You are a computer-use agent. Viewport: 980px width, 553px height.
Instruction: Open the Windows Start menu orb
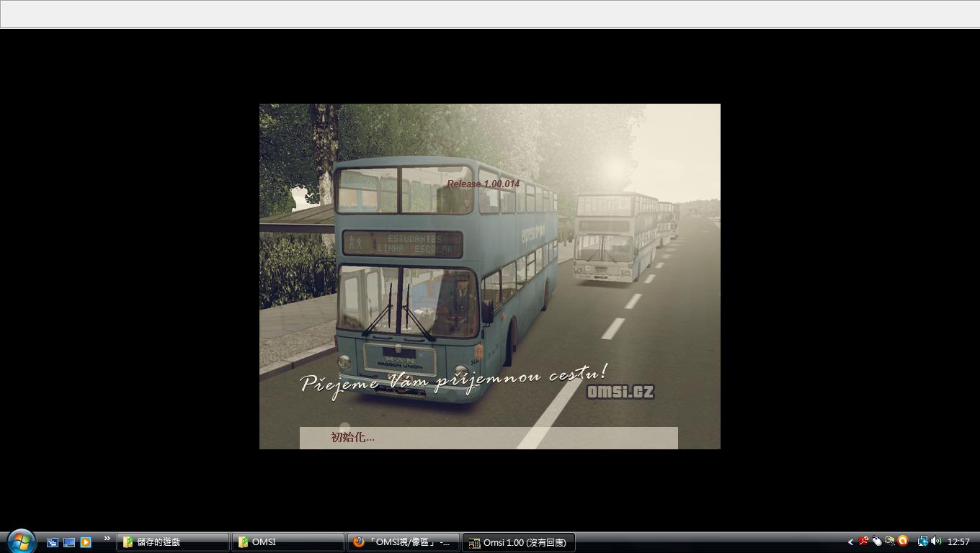coord(21,541)
